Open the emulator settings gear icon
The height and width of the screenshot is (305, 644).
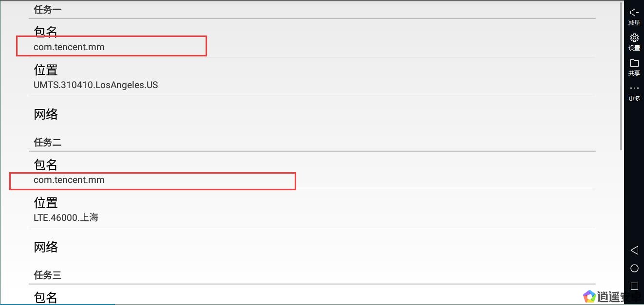[634, 38]
